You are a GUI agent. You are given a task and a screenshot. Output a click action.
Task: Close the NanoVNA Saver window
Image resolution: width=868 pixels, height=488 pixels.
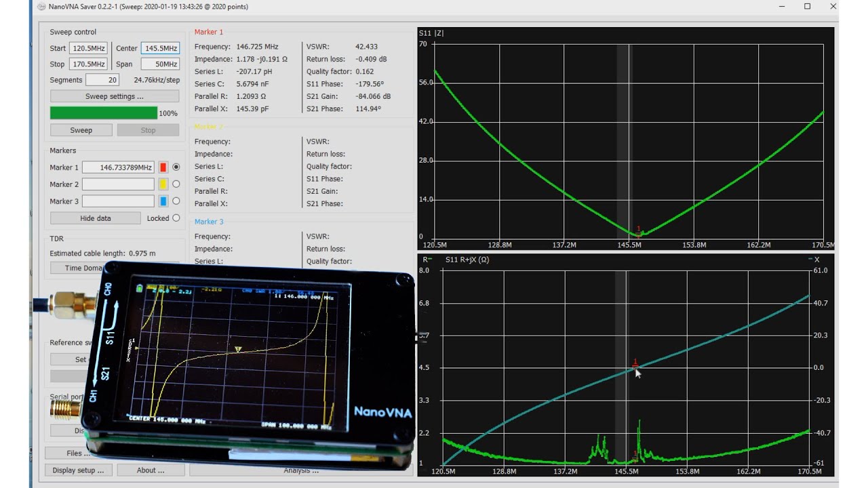tap(833, 7)
